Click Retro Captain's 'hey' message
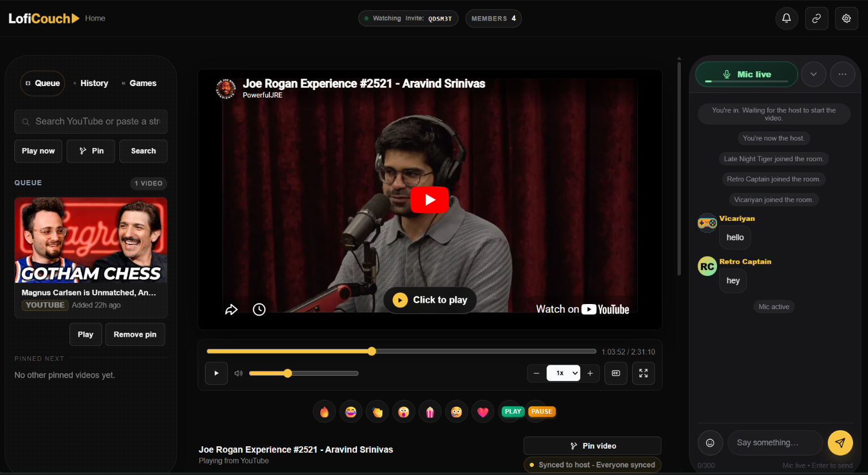Screen dimensions: 868x475 pyautogui.click(x=733, y=281)
